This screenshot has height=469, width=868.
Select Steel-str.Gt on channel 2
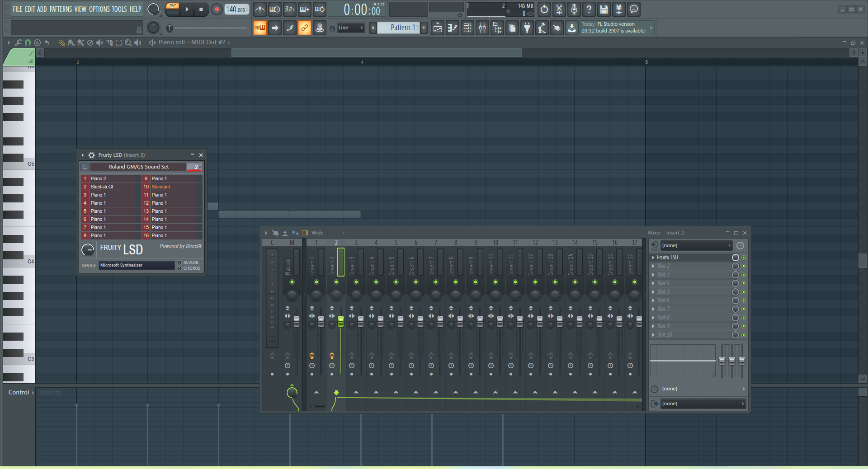click(x=112, y=187)
